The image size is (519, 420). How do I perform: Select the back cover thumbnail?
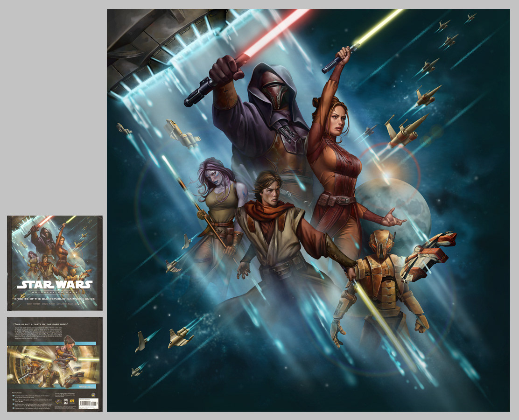tap(55, 364)
